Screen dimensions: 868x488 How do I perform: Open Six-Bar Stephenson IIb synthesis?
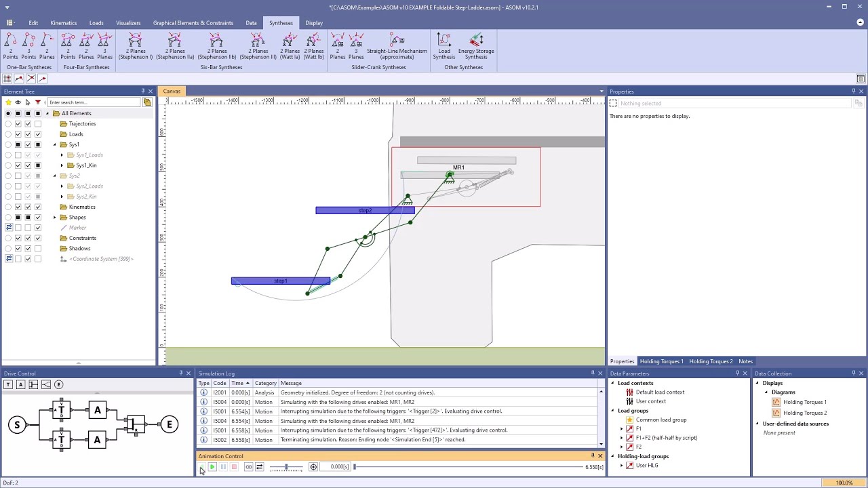[x=217, y=46]
